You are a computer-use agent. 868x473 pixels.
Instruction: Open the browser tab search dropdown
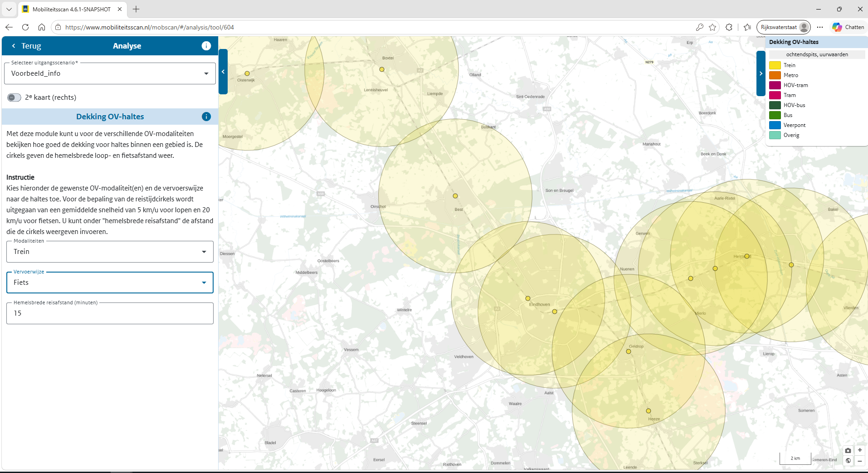tap(9, 9)
